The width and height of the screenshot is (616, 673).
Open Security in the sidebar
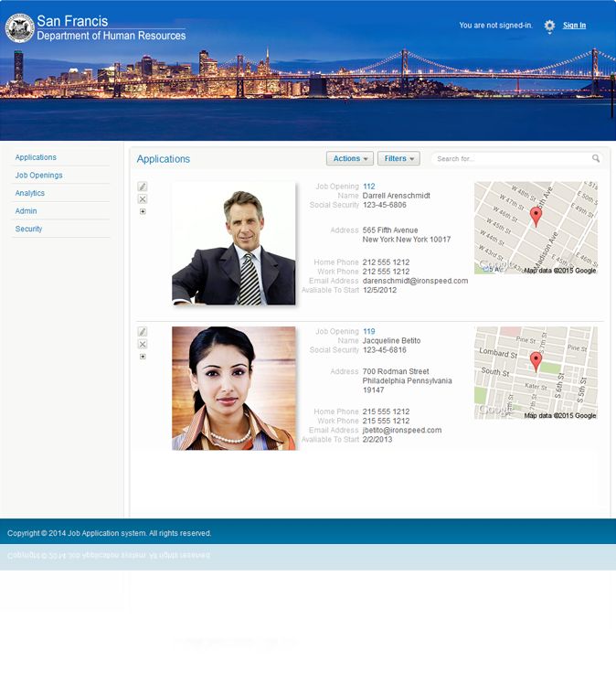point(28,229)
